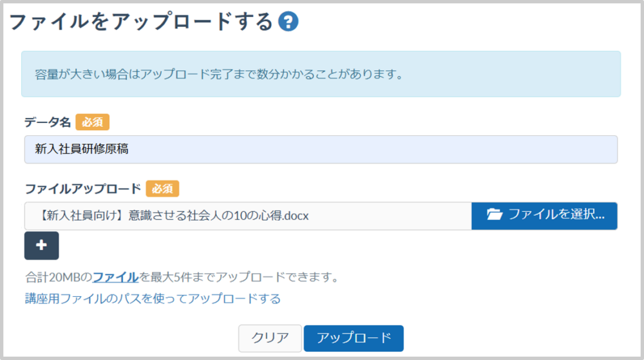Click the blue info banner about upload time
This screenshot has height=360, width=644.
(x=321, y=74)
